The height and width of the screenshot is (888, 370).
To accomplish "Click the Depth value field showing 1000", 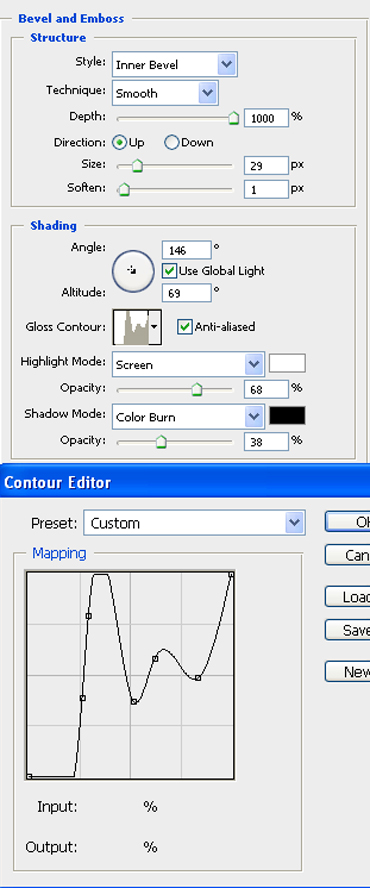I will point(266,118).
